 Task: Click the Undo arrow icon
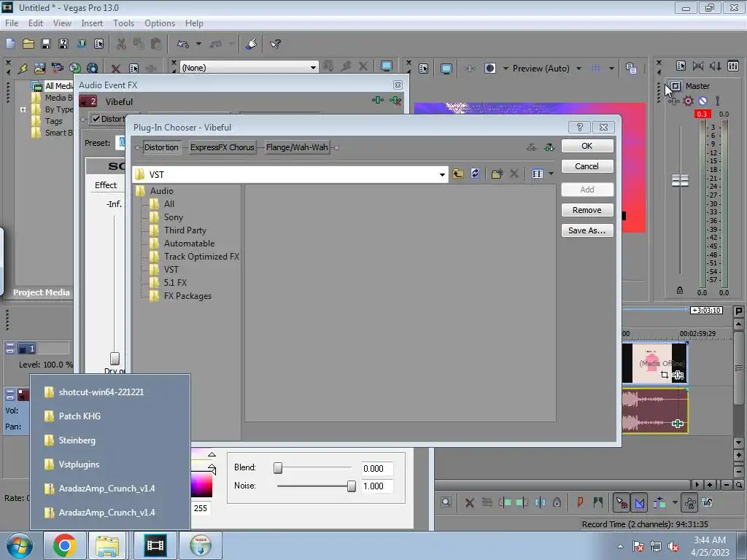coord(183,44)
